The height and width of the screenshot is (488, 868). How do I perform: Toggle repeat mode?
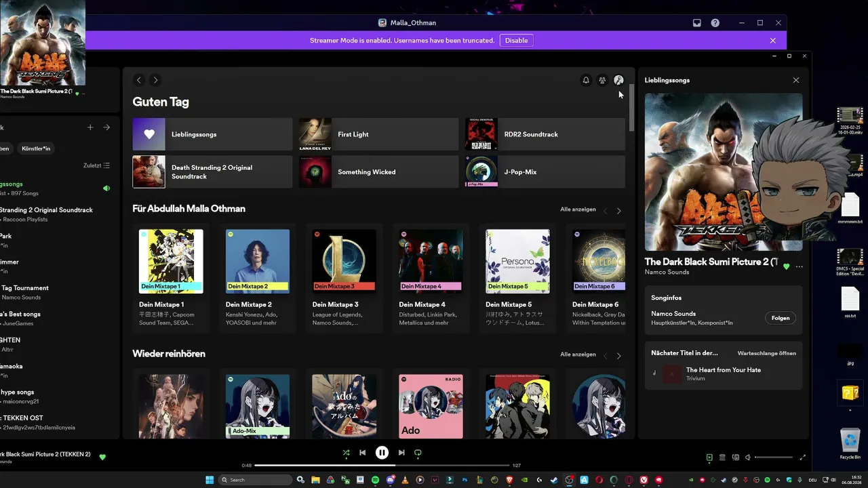418,453
